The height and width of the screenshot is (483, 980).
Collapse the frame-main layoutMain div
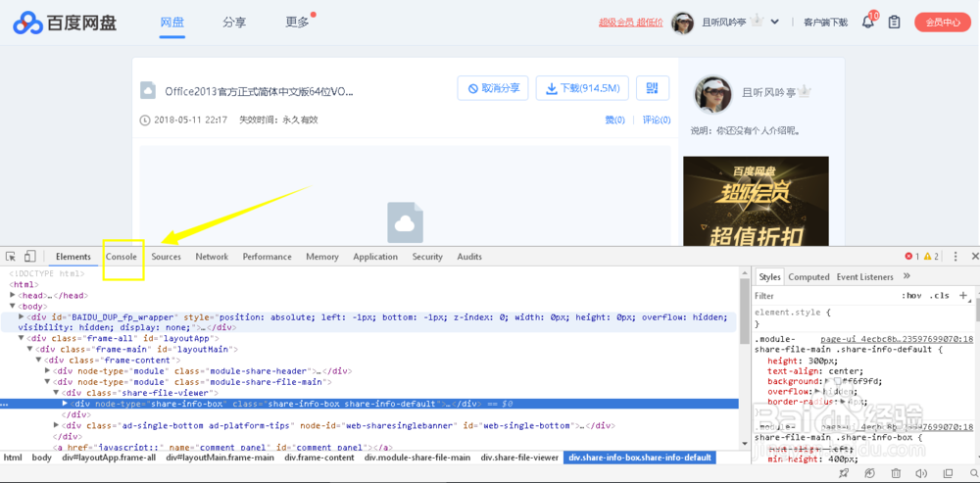pos(30,350)
